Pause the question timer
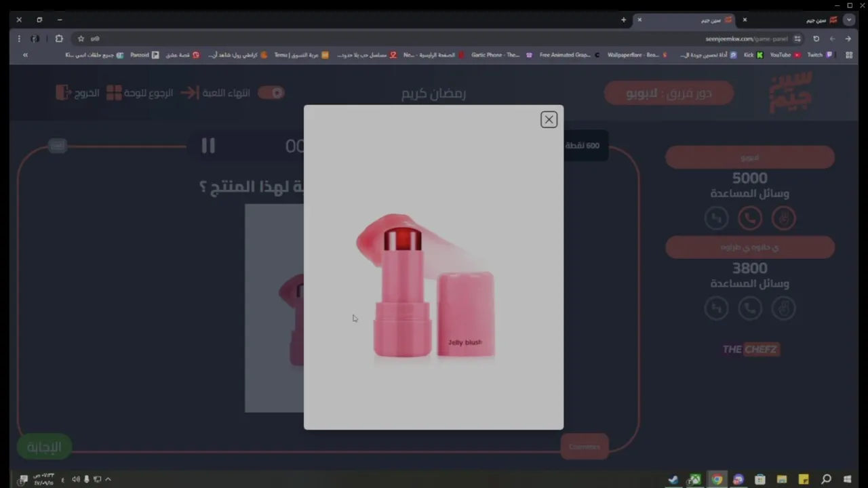The height and width of the screenshot is (488, 868). 208,146
